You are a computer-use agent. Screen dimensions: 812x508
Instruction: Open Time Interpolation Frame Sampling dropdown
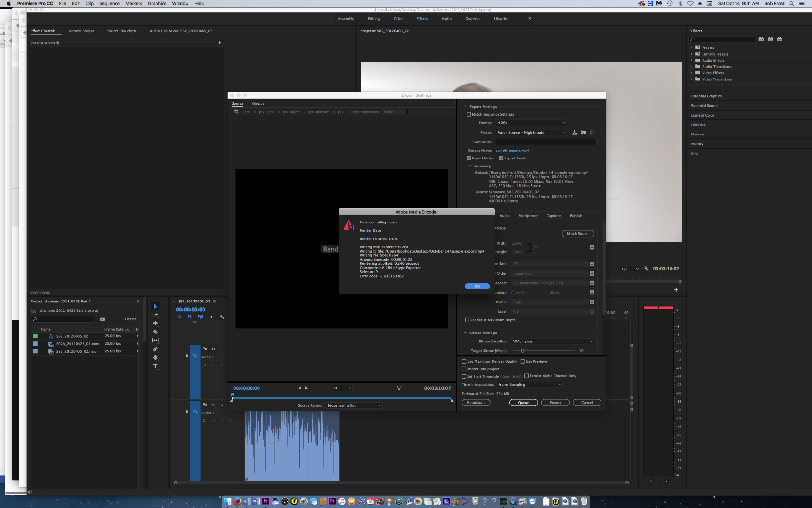click(x=530, y=385)
